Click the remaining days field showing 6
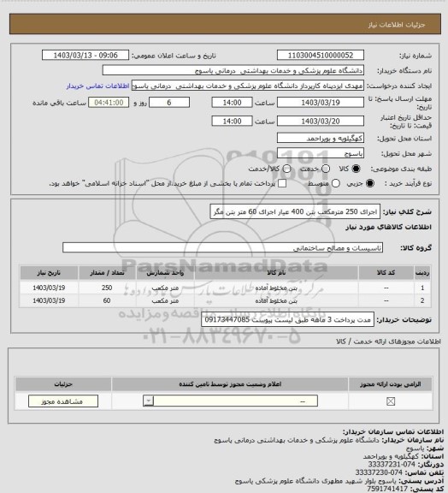The height and width of the screenshot is (493, 448). [x=169, y=103]
